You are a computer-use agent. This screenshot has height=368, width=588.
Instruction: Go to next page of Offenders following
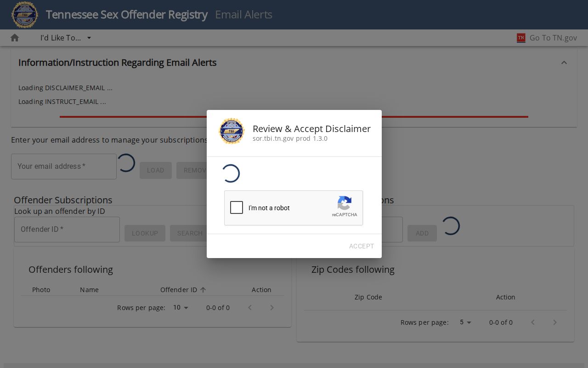tap(272, 307)
